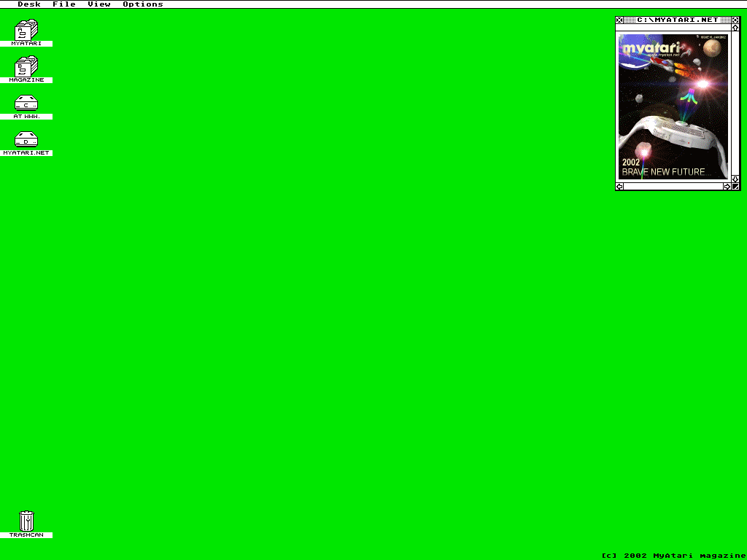
Task: Click the MYATARI.NET drive D icon
Action: [x=26, y=139]
